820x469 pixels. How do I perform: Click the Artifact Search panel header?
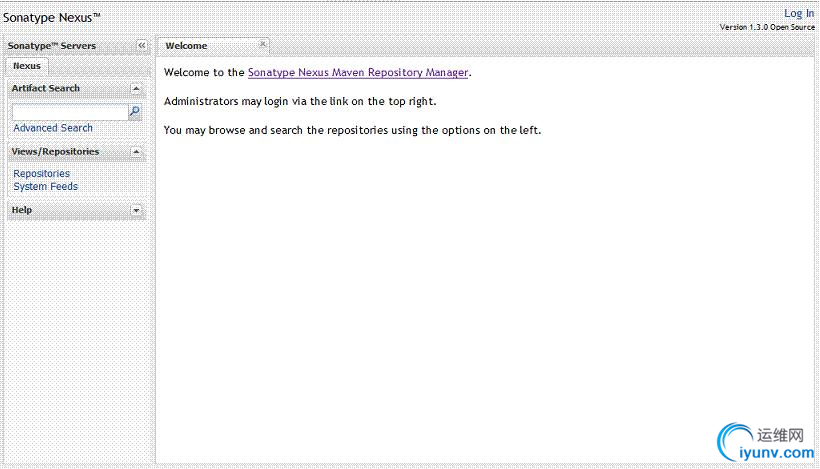76,88
